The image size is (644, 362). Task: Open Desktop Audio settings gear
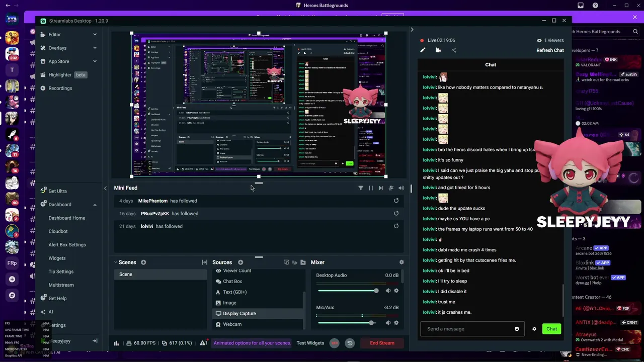[x=396, y=291]
